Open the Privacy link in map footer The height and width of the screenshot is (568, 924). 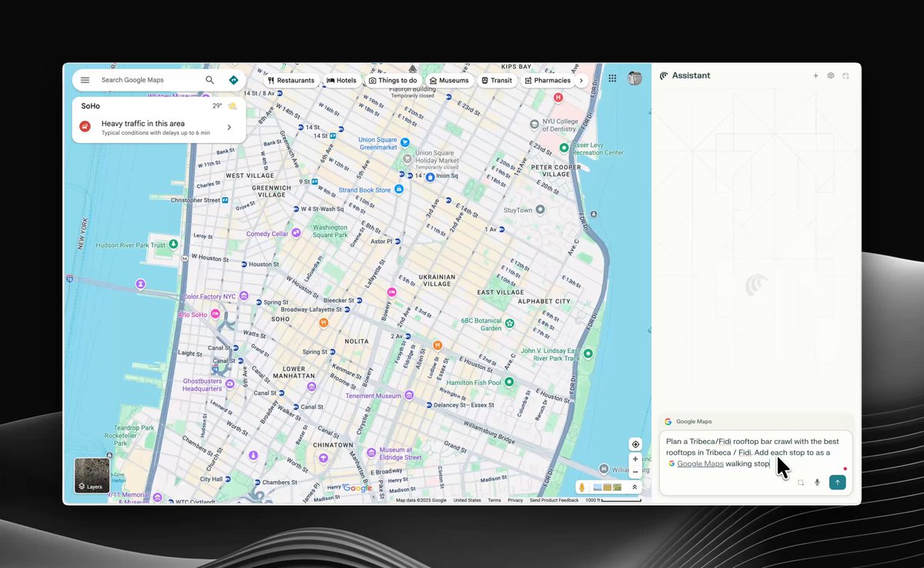click(x=515, y=500)
